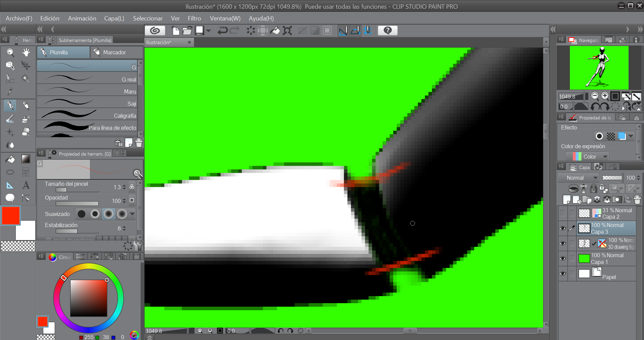Image resolution: width=644 pixels, height=340 pixels.
Task: Choose the G real pen
Action: coord(87,78)
